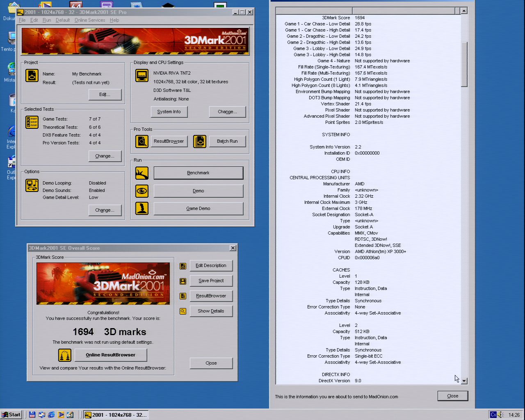Click the volume speaker tray icon

click(501, 415)
